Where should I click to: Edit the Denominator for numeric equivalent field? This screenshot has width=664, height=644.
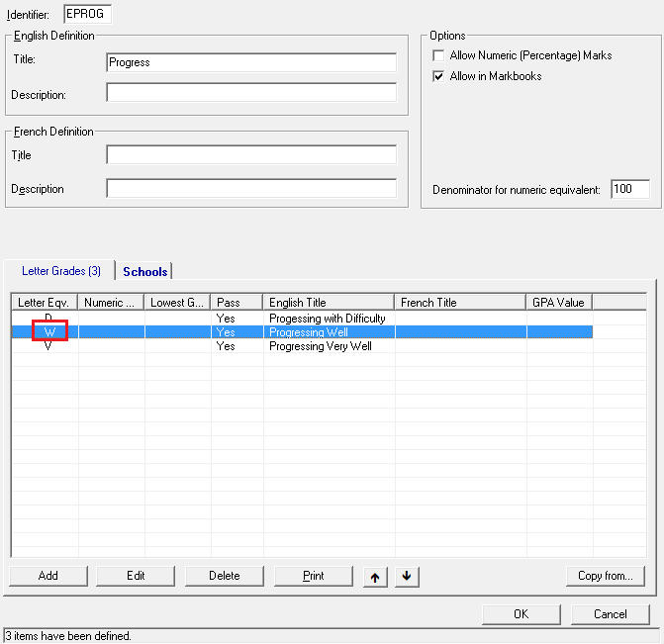point(629,190)
